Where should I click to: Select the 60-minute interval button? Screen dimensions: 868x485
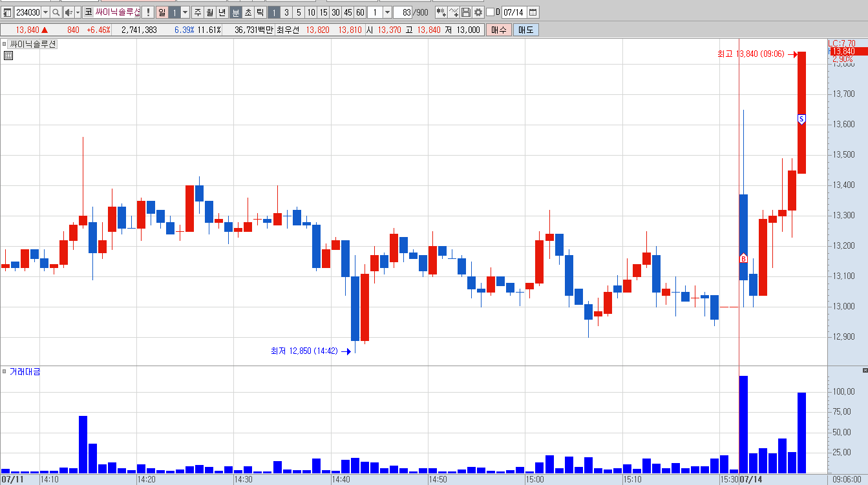tap(360, 12)
